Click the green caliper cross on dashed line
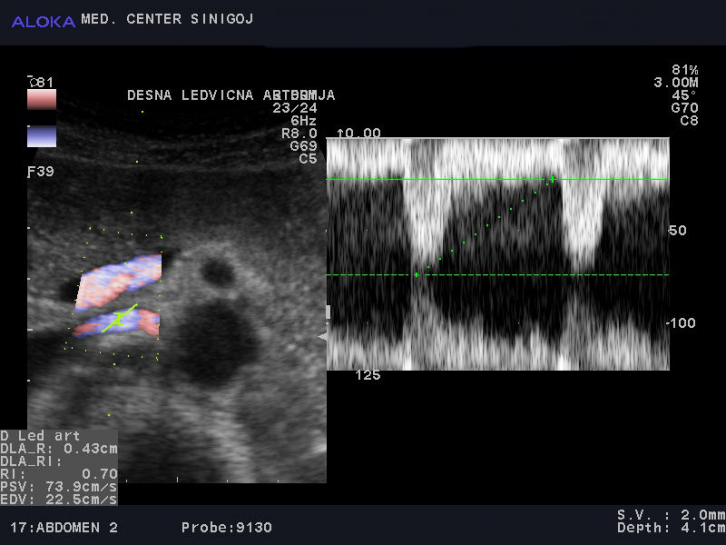This screenshot has height=545, width=726. click(x=417, y=275)
